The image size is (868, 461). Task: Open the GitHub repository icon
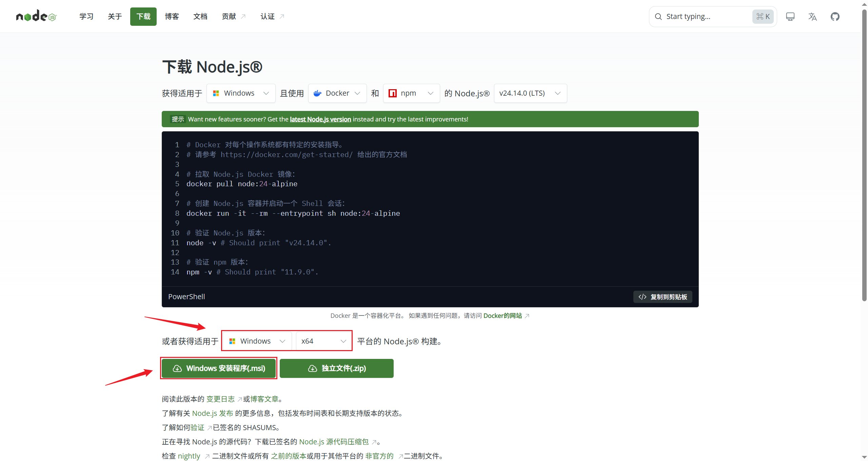835,17
